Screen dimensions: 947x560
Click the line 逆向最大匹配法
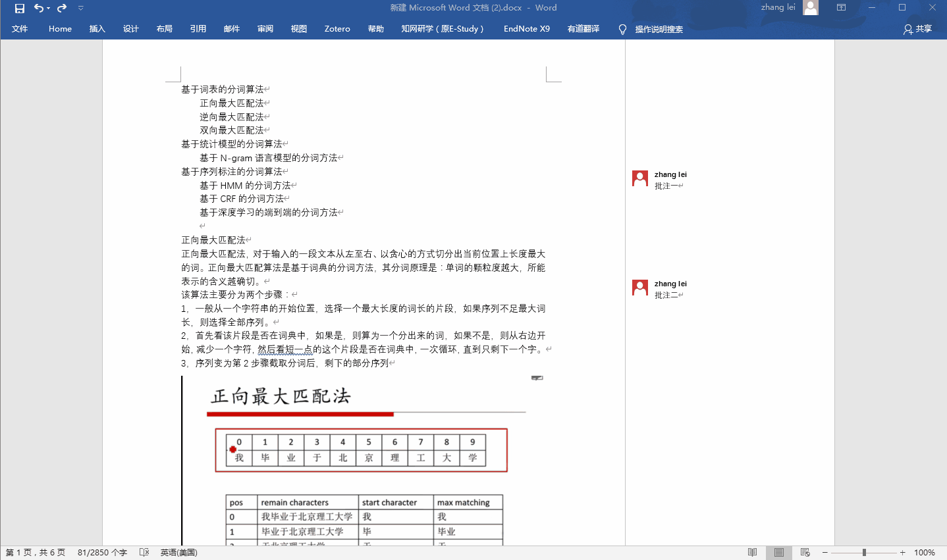[232, 117]
